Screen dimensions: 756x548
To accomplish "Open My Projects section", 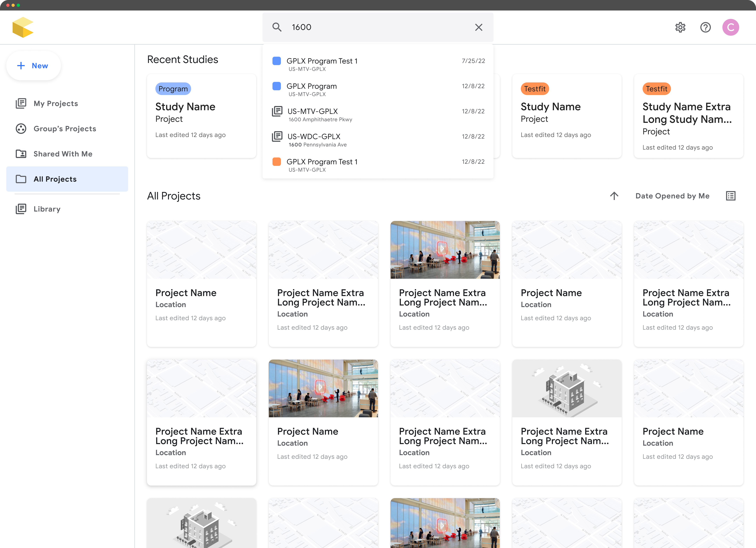I will [56, 103].
